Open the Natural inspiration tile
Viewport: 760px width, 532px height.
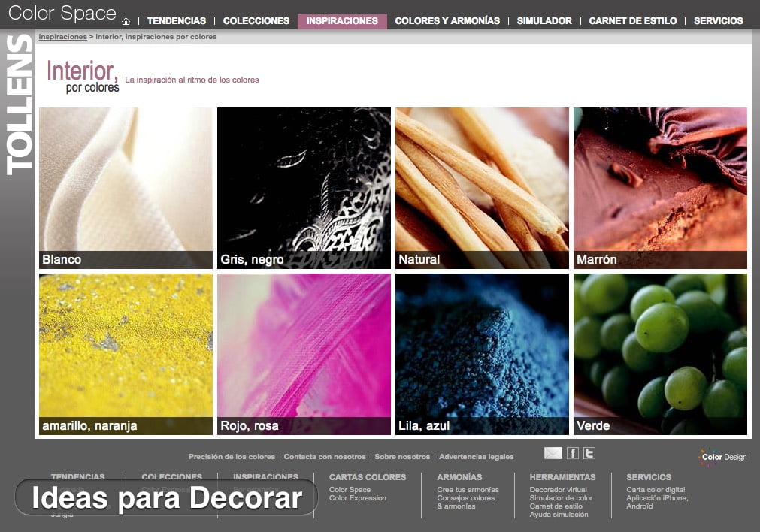483,188
